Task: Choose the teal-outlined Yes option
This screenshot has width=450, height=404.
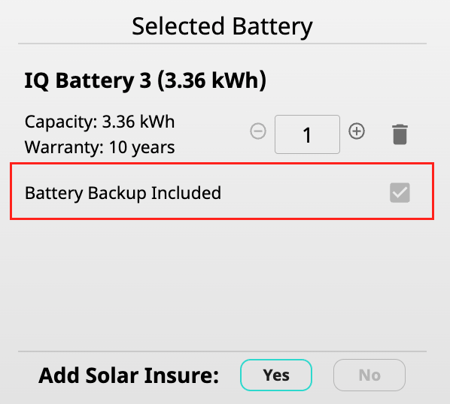Action: pyautogui.click(x=276, y=375)
